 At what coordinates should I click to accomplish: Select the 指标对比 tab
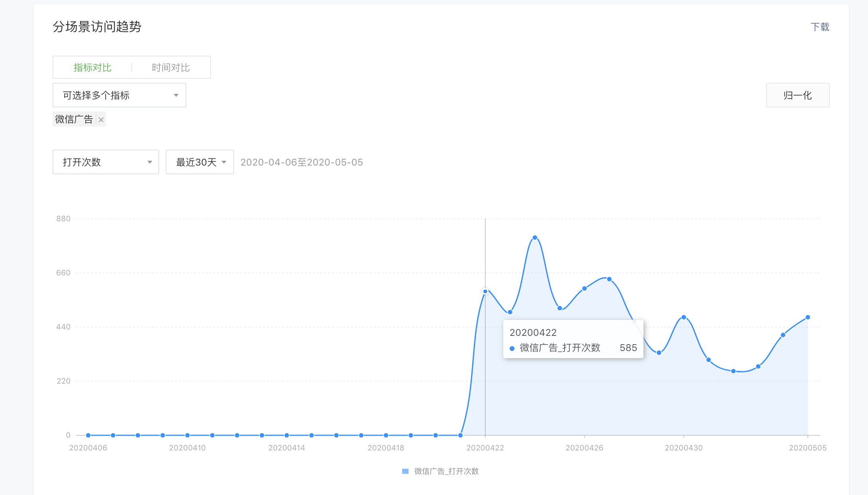click(92, 68)
